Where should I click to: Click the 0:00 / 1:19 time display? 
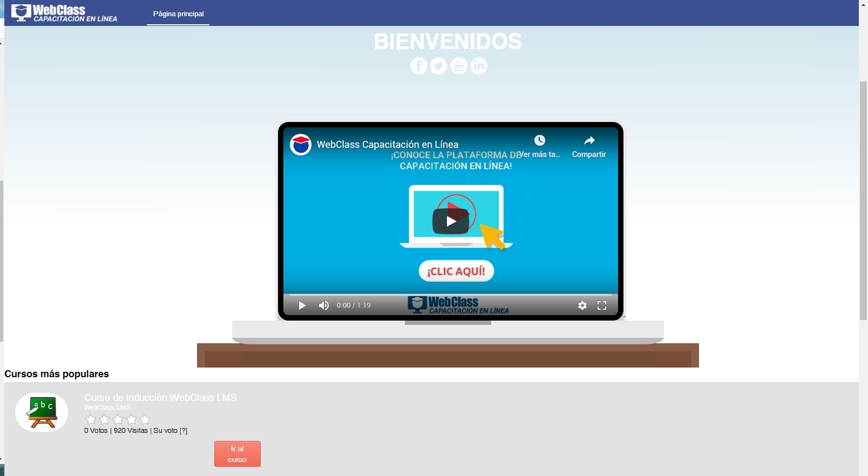354,305
